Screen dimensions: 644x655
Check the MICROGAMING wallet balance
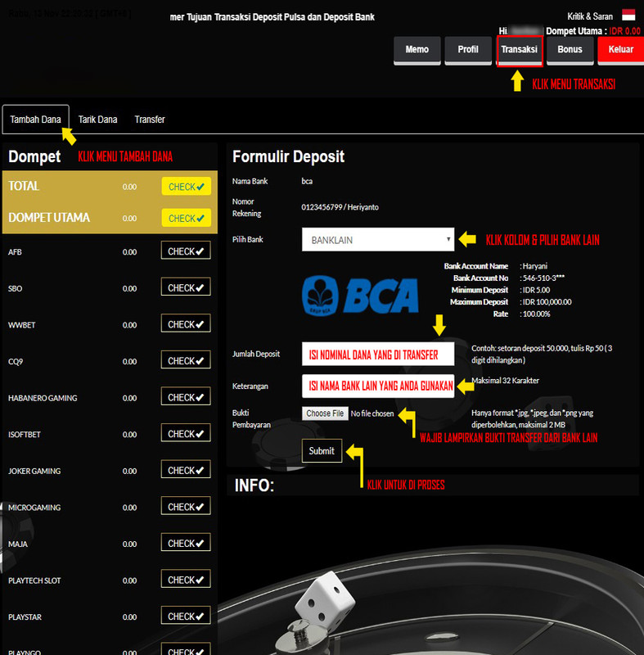pyautogui.click(x=186, y=506)
